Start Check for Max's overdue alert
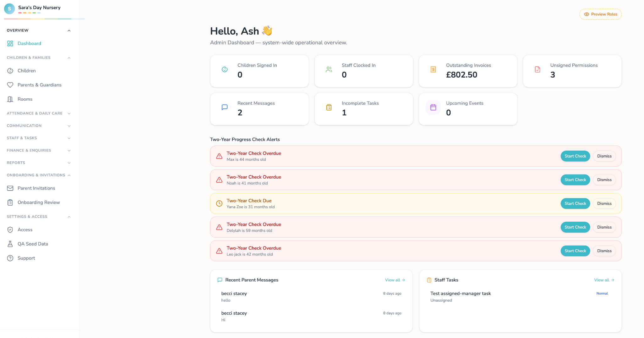 tap(575, 156)
